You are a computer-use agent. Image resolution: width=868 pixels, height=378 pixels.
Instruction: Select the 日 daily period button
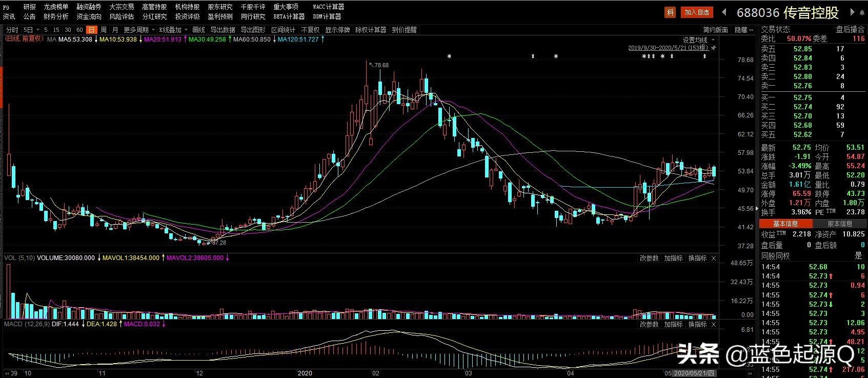point(92,30)
